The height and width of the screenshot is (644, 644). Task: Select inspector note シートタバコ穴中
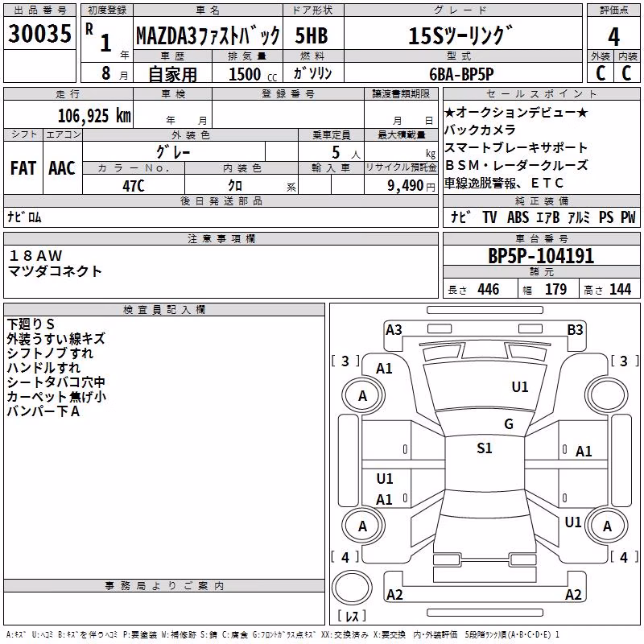[56, 382]
